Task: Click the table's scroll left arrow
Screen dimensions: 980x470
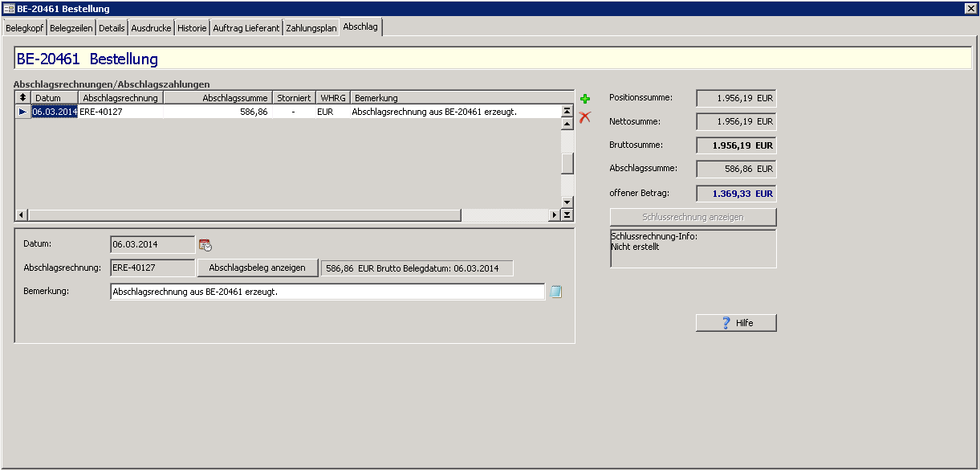Action: click(x=22, y=215)
